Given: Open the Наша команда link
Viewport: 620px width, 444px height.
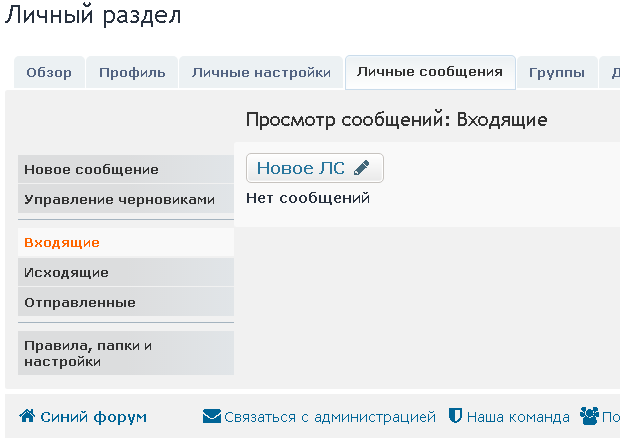Looking at the screenshot, I should (517, 417).
